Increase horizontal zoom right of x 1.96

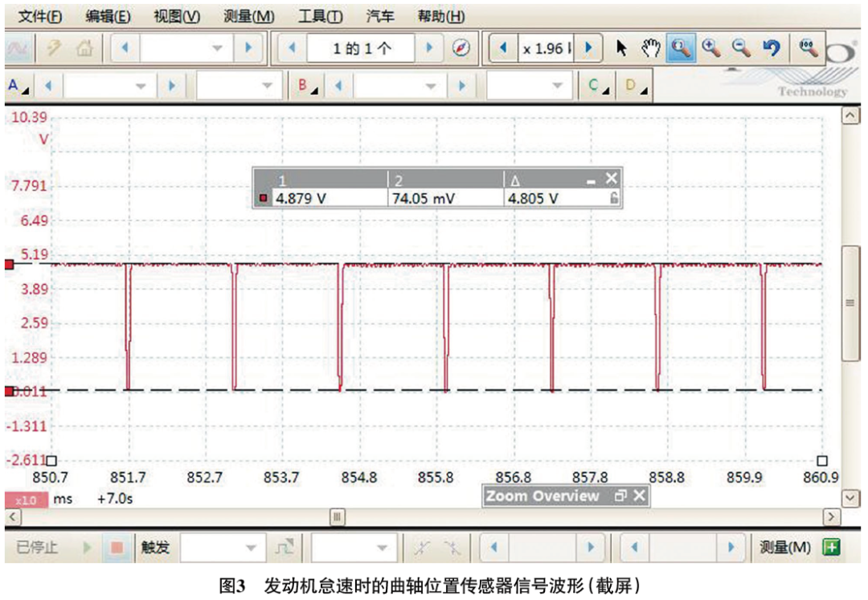[588, 48]
